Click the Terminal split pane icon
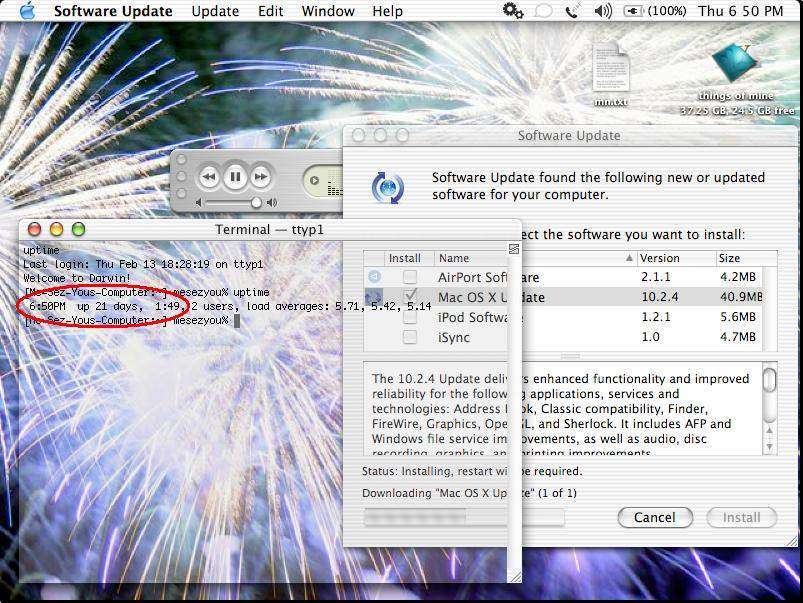Image resolution: width=803 pixels, height=603 pixels. click(x=514, y=249)
